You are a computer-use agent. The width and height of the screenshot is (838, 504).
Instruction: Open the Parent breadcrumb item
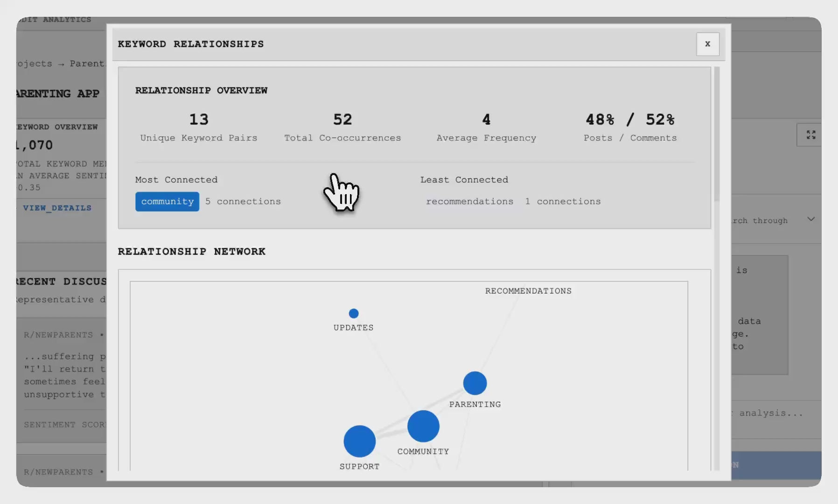tap(87, 63)
